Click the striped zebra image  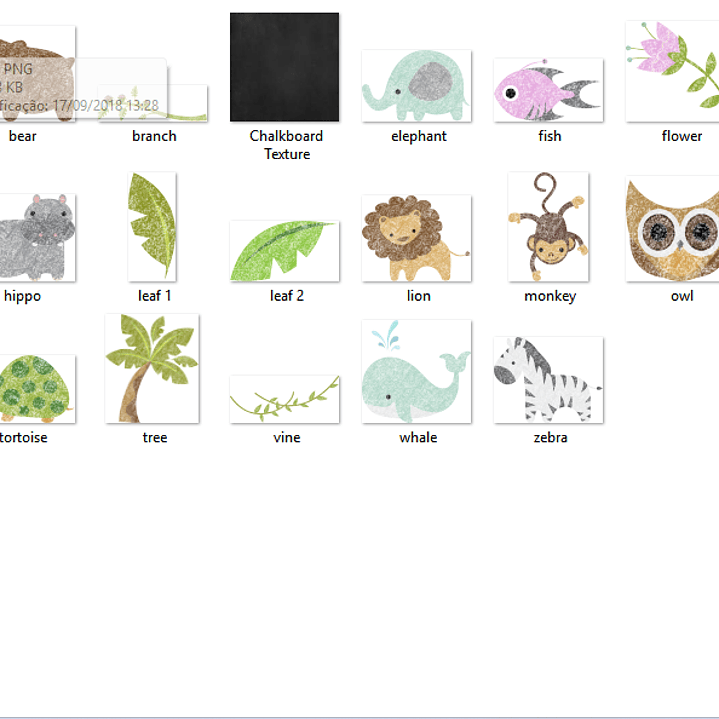(548, 380)
